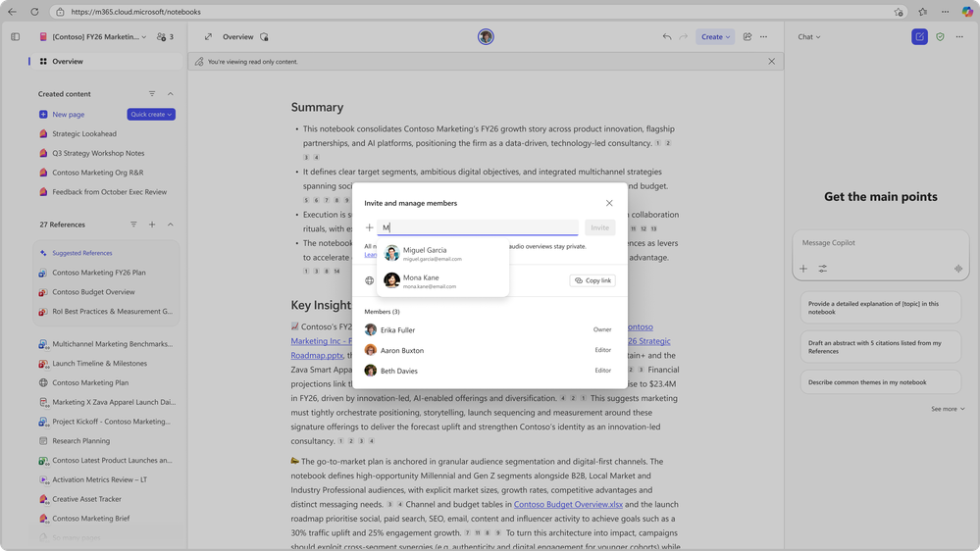Click the redo arrow in the header
980x551 pixels.
(x=683, y=37)
